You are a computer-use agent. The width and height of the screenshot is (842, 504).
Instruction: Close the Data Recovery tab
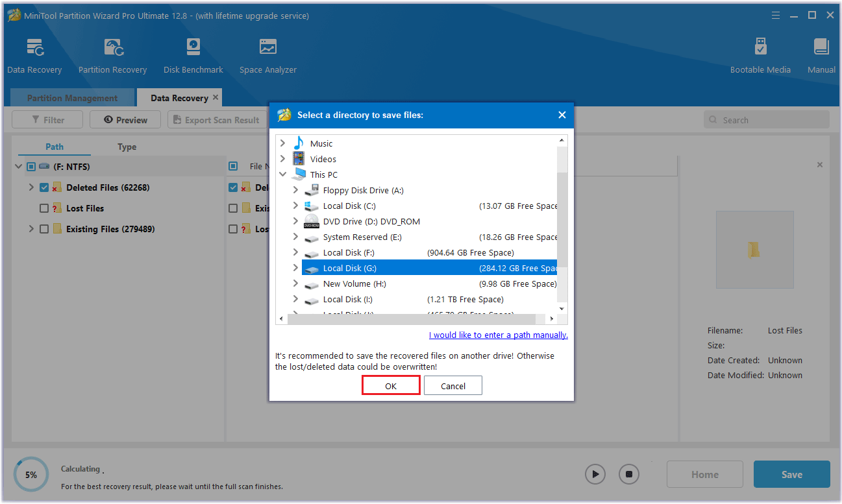pos(216,97)
